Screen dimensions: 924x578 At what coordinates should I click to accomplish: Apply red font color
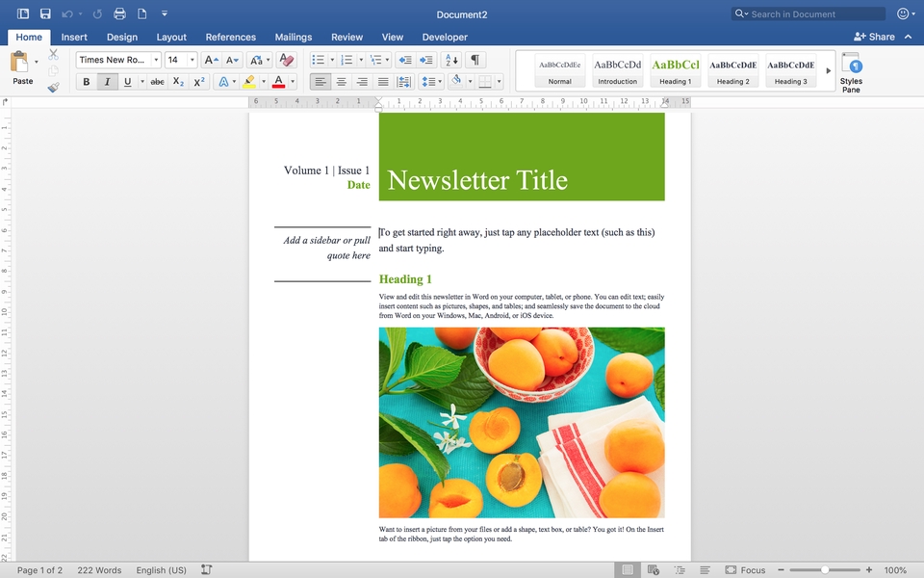tap(279, 81)
